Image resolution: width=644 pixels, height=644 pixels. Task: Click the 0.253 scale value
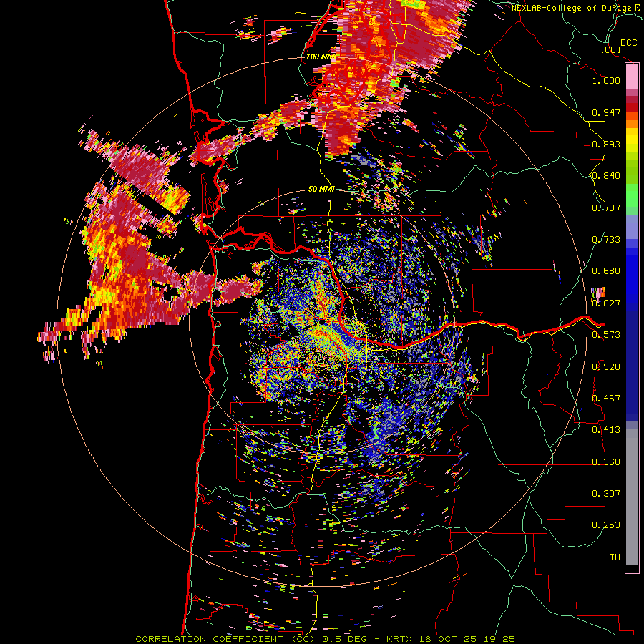pos(606,525)
